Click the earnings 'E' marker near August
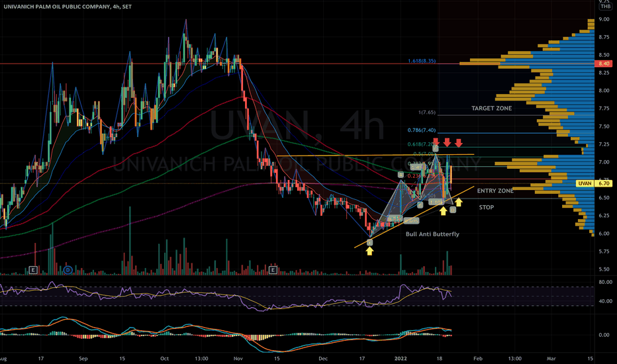Viewport: 617px width, 364px height. pos(32,270)
